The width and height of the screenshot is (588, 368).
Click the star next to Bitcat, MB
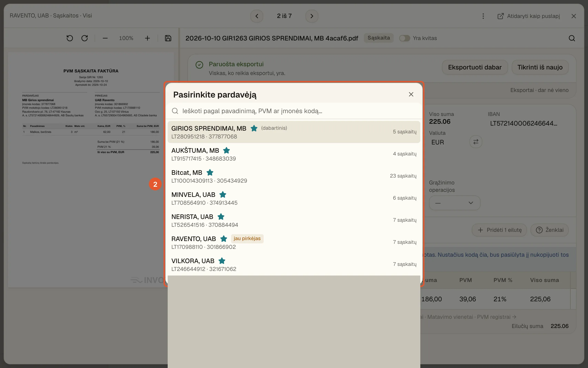(x=210, y=172)
